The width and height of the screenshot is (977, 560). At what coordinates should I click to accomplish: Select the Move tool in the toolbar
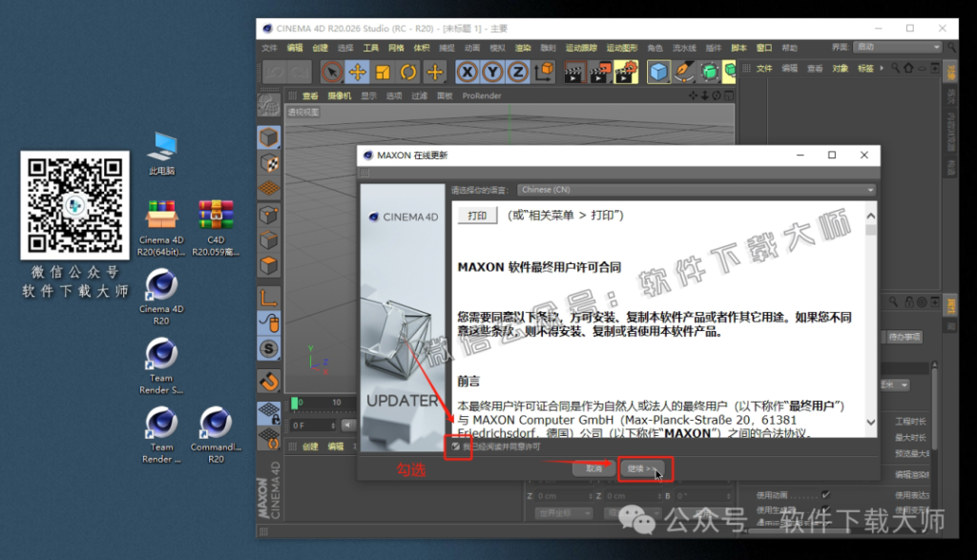(358, 71)
